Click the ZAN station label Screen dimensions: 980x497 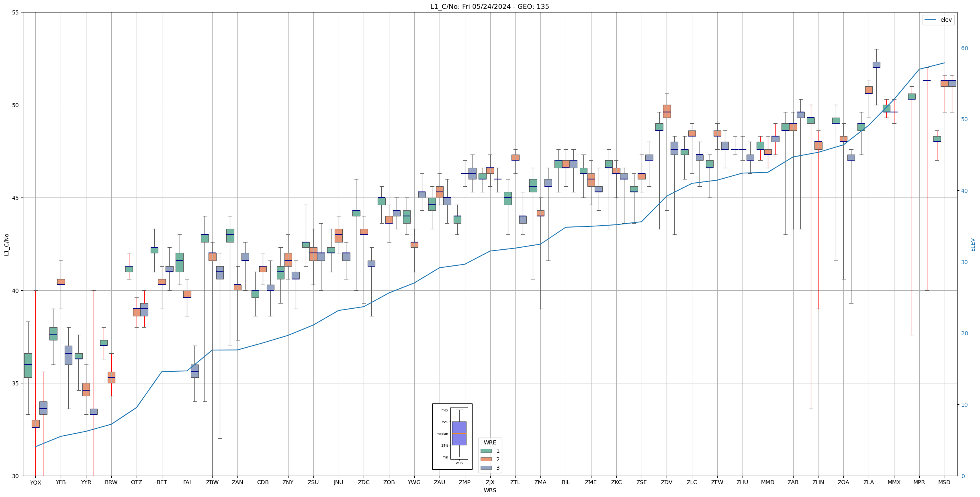(x=237, y=482)
